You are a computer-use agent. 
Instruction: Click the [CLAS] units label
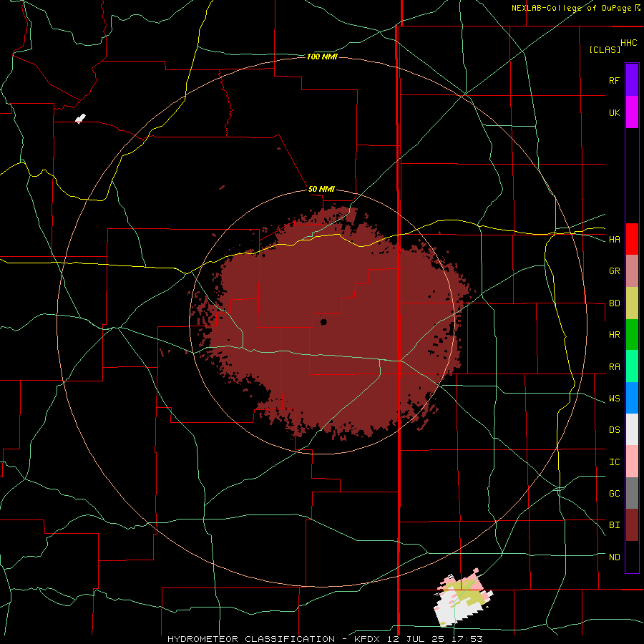[x=605, y=49]
